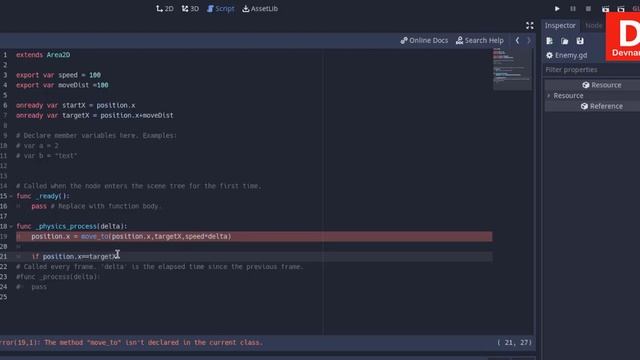The height and width of the screenshot is (360, 640).
Task: Click the move_to error status message
Action: tap(131, 342)
